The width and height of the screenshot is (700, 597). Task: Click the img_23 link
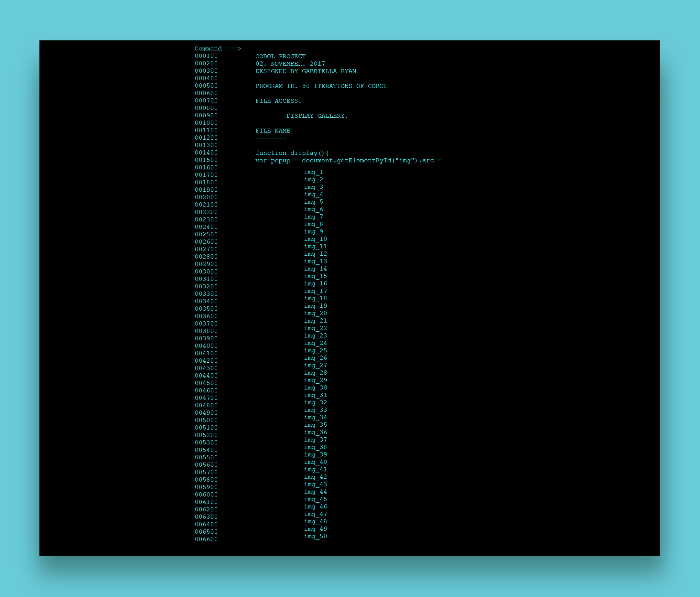315,336
